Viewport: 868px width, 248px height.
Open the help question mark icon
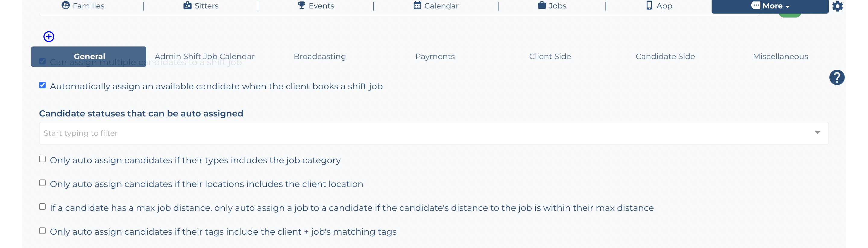pyautogui.click(x=837, y=77)
